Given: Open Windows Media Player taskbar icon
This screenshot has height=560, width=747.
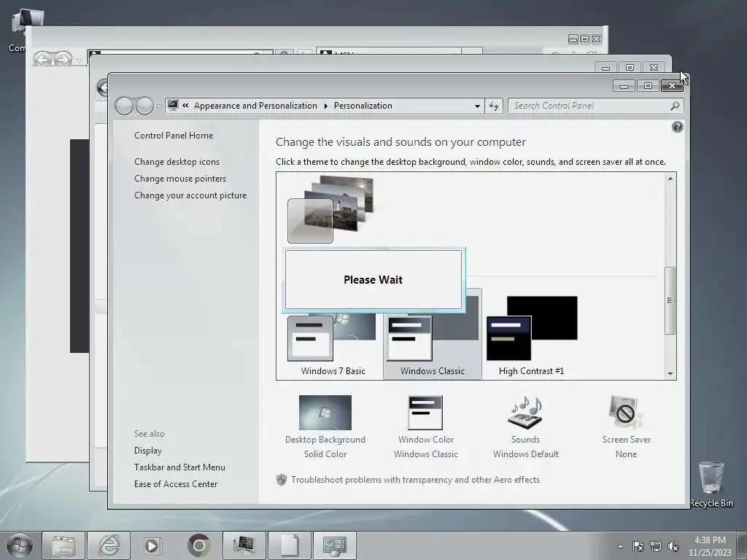Looking at the screenshot, I should point(153,545).
